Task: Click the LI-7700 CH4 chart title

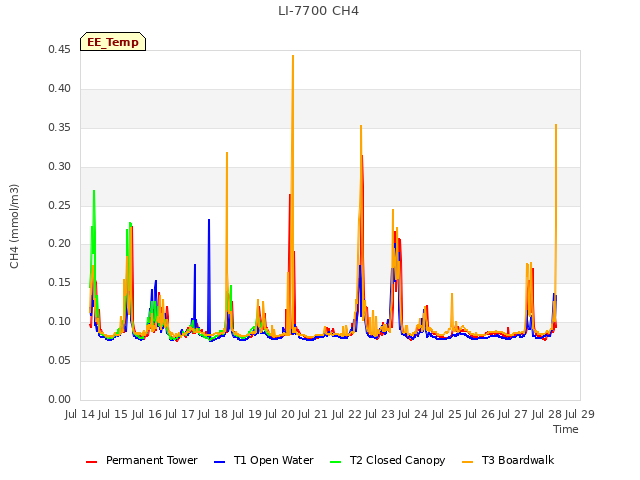Action: pyautogui.click(x=318, y=11)
